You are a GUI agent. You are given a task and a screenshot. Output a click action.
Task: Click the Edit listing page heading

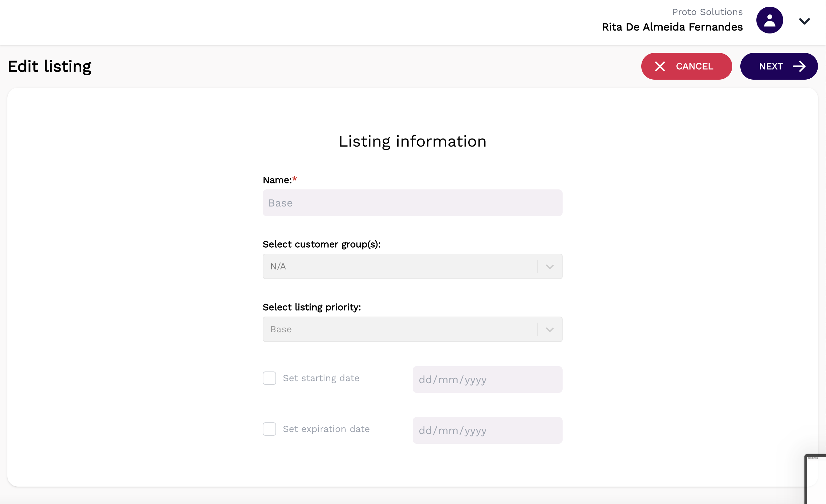pos(49,67)
